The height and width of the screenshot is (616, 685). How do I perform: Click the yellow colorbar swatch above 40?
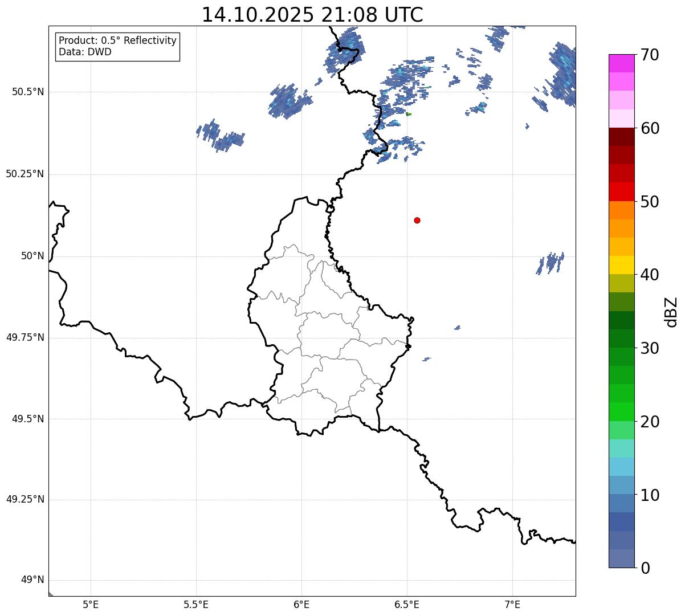coord(622,265)
